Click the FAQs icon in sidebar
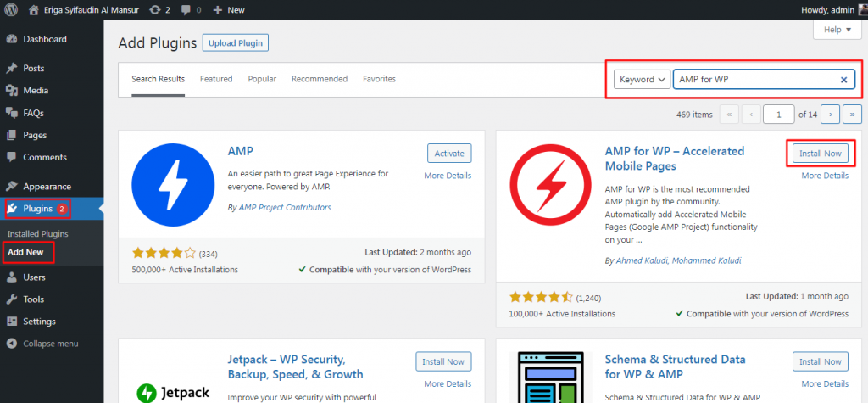 coord(12,113)
